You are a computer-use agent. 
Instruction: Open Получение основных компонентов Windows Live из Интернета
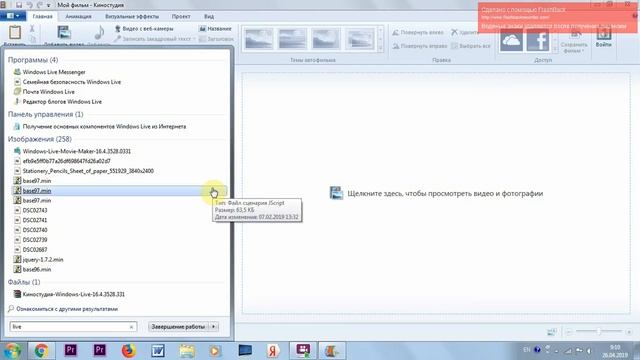click(x=100, y=127)
